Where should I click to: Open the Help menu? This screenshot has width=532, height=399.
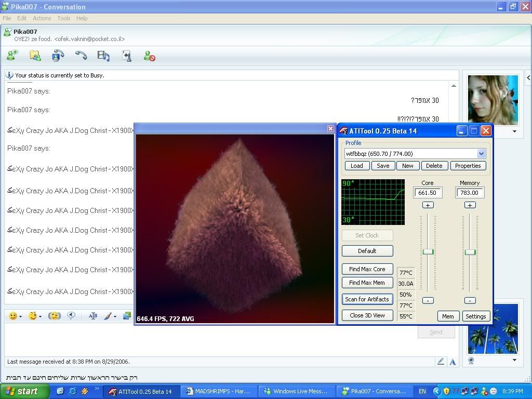click(82, 18)
